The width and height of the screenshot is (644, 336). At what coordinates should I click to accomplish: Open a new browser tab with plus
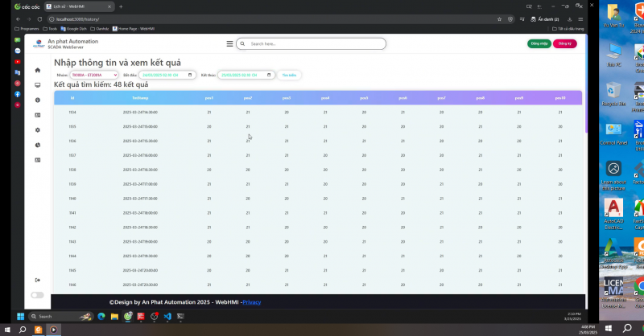click(x=121, y=6)
